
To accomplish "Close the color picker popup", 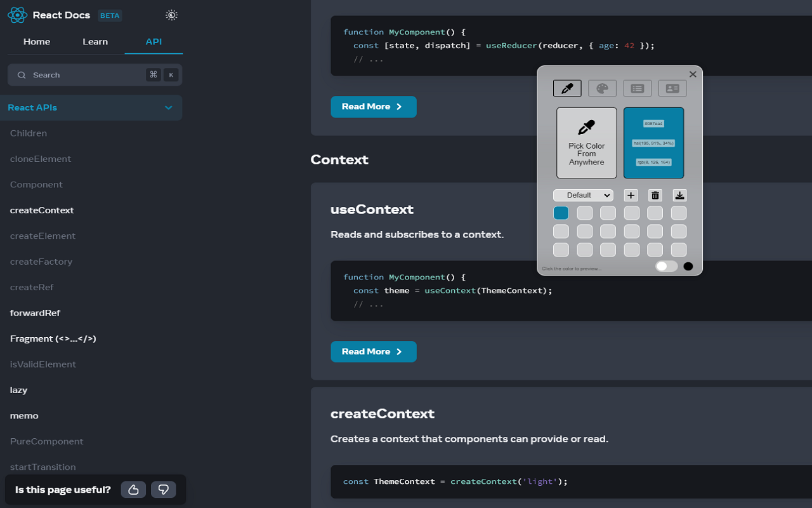I will [693, 74].
